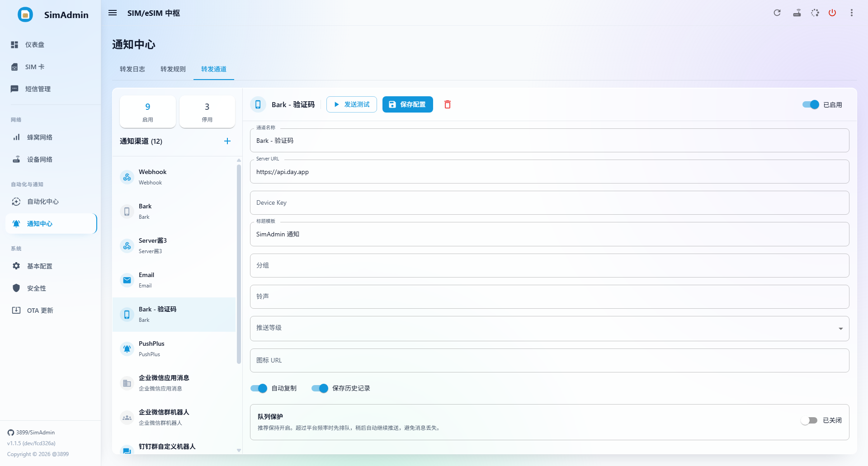
Task: Click the 基本配置 gear icon
Action: (x=16, y=266)
